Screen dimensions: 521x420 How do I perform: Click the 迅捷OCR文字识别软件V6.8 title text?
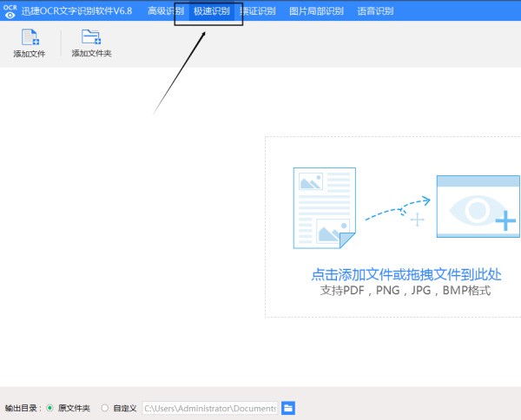coord(76,11)
